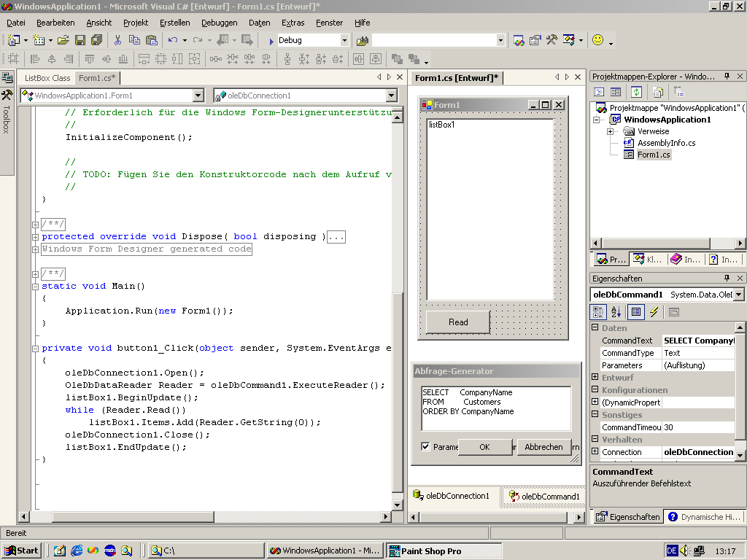This screenshot has height=560, width=747.
Task: Collapse the Konfigurationen property category
Action: 595,389
